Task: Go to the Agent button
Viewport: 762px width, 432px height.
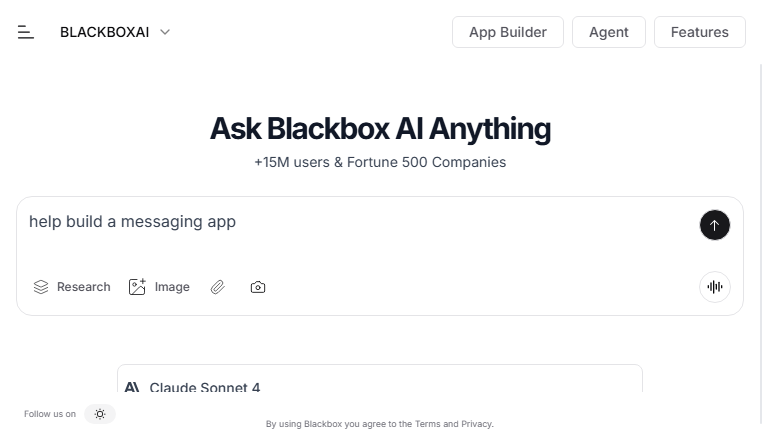Action: click(609, 32)
